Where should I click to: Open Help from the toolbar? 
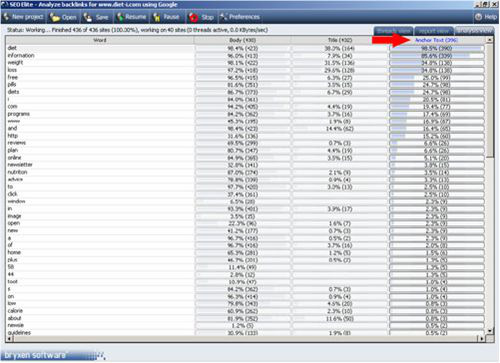[x=486, y=17]
